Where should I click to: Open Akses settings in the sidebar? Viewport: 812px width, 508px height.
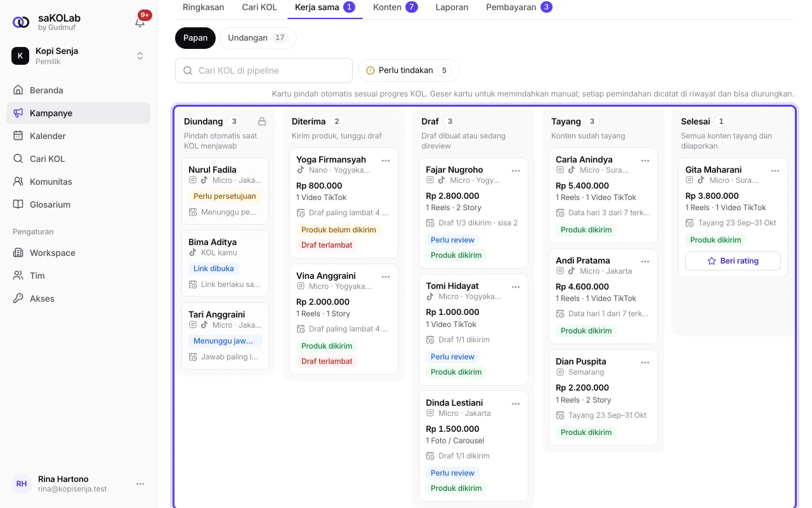click(79, 298)
